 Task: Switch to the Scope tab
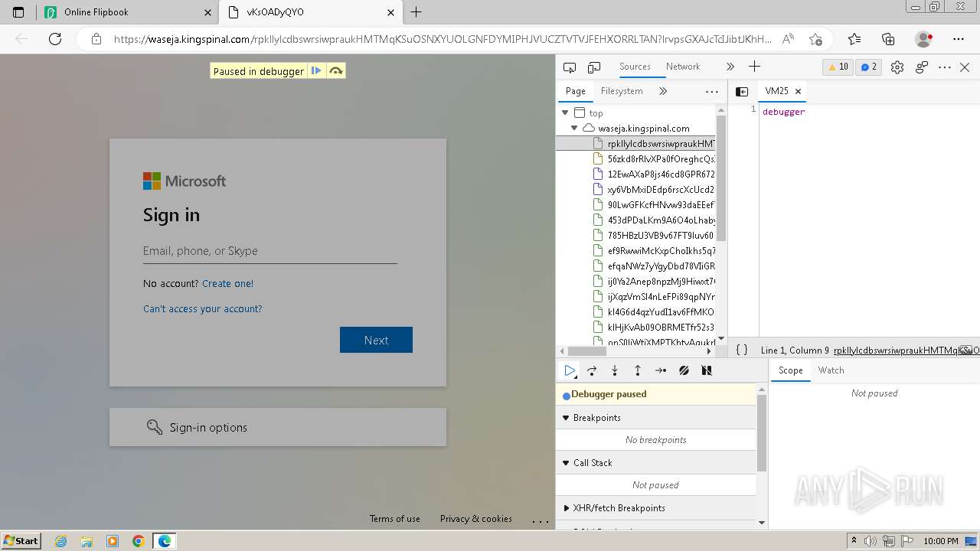click(791, 370)
